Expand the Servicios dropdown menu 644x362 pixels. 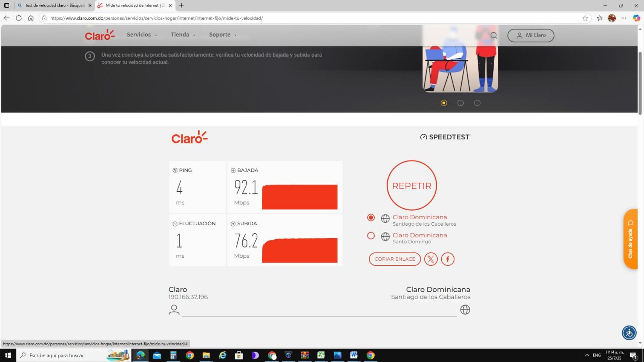tap(141, 35)
